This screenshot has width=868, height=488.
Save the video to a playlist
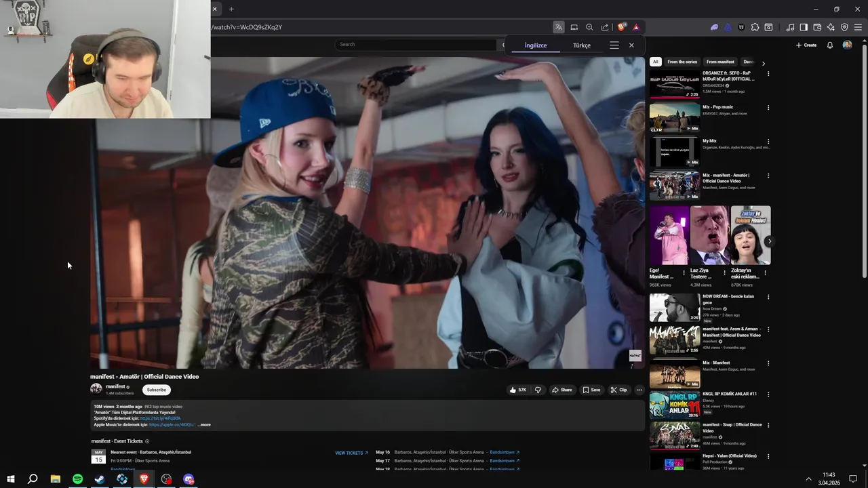tap(591, 390)
